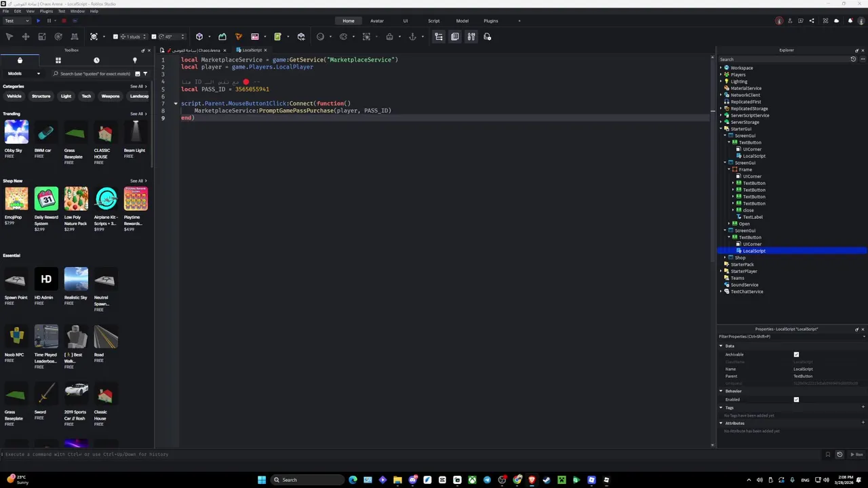Switch to the Script ribbon tab
The image size is (868, 488).
434,21
